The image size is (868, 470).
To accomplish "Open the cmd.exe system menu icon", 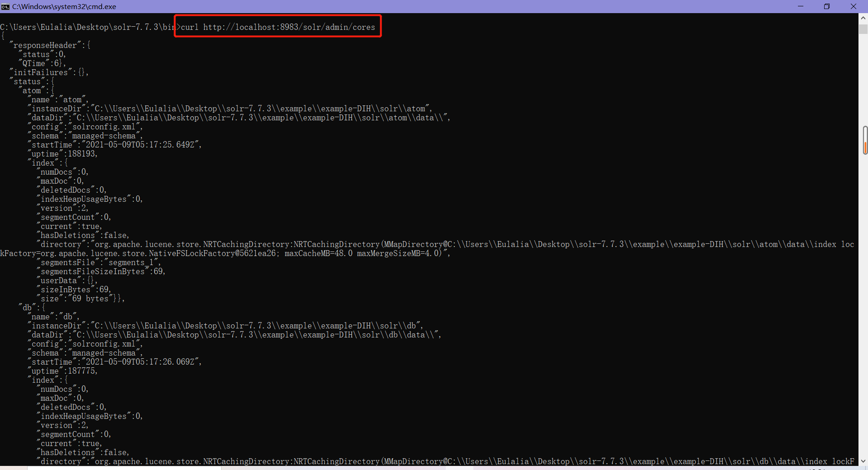I will (x=5, y=6).
